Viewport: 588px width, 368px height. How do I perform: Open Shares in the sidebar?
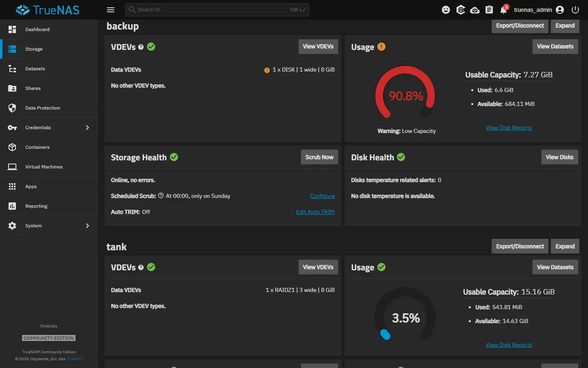tap(49, 88)
